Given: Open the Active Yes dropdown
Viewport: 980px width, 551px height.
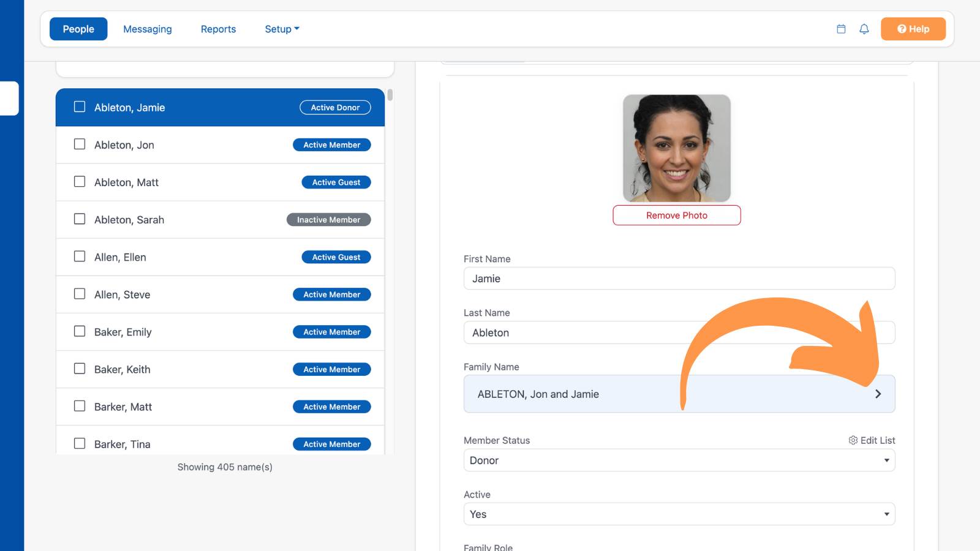Looking at the screenshot, I should tap(679, 514).
